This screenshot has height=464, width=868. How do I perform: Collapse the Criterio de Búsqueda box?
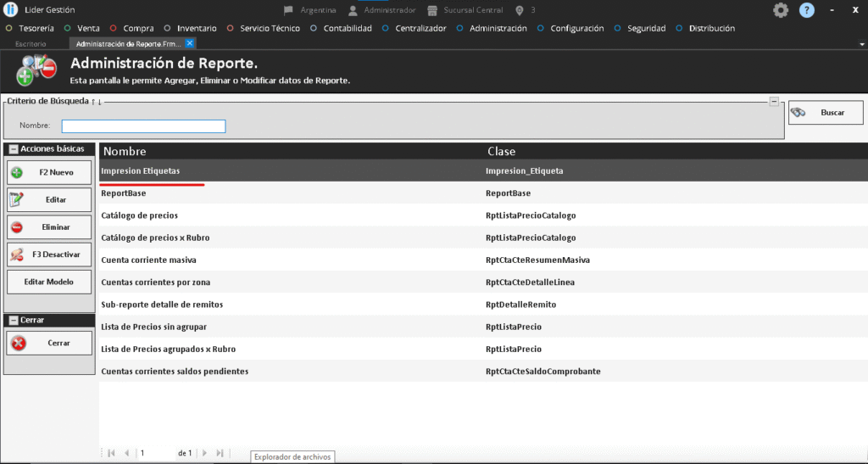[x=774, y=101]
